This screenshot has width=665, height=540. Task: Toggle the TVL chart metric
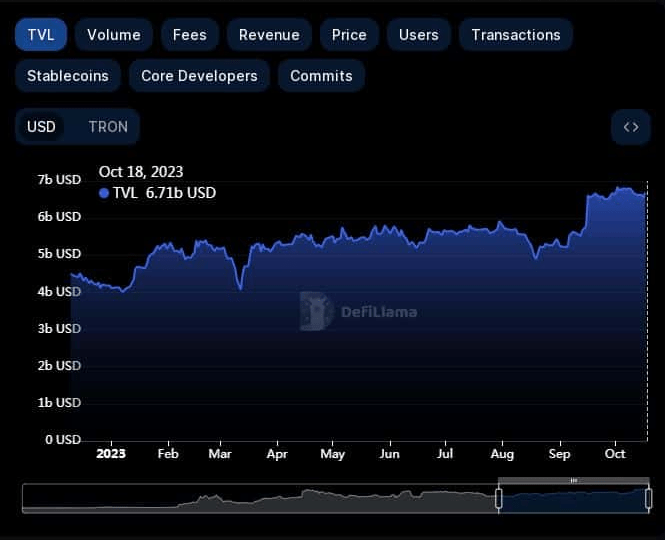41,35
